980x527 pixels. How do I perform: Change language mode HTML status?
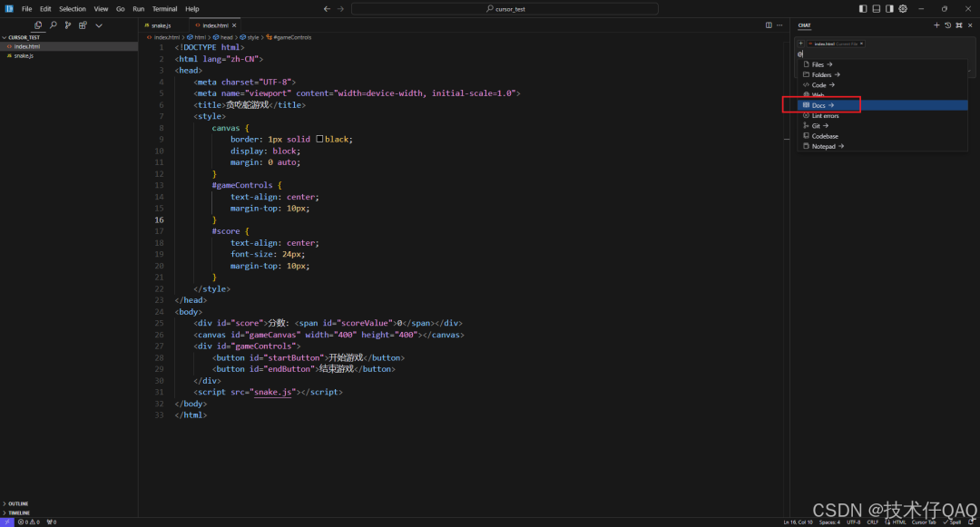pos(898,522)
